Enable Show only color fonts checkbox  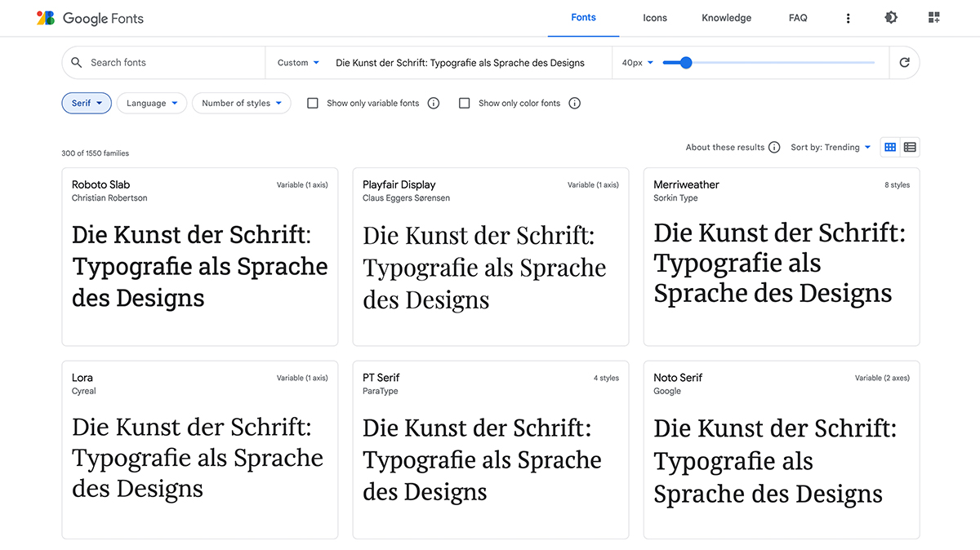(464, 104)
